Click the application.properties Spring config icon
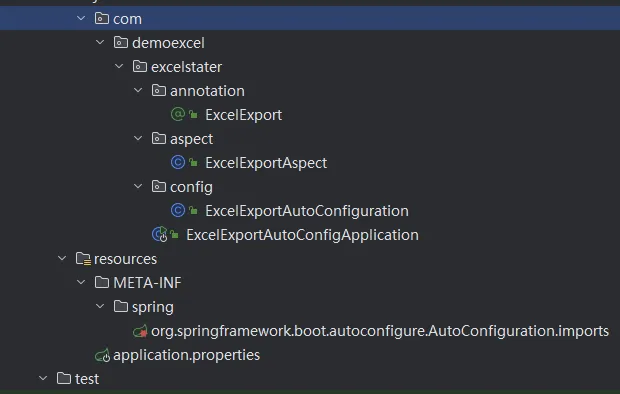 tap(102, 355)
